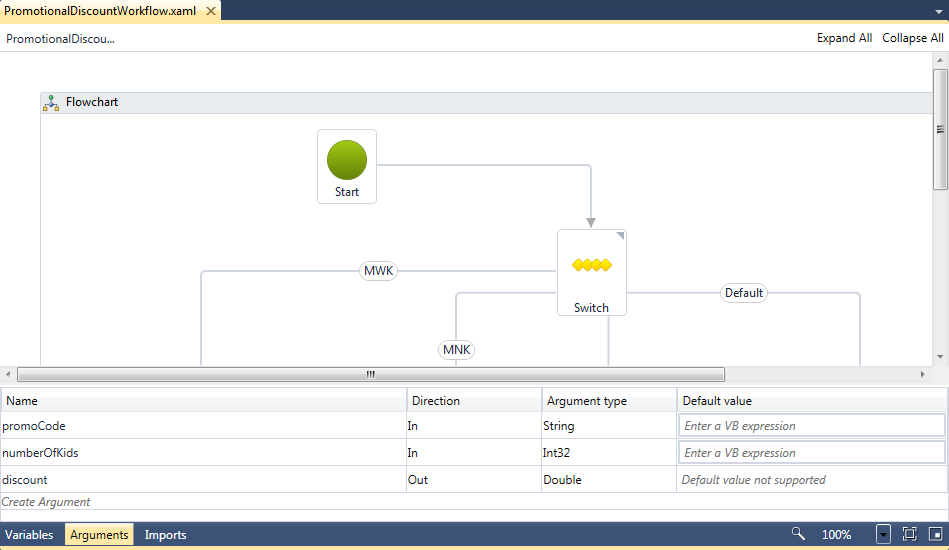This screenshot has width=949, height=550.
Task: Click the Double argument type cell
Action: pyautogui.click(x=609, y=480)
